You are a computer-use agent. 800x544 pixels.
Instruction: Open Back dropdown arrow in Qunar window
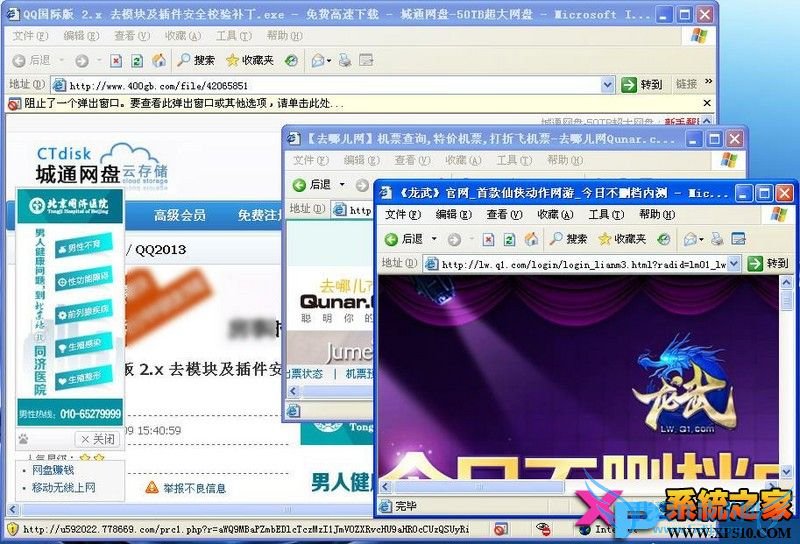pyautogui.click(x=341, y=184)
